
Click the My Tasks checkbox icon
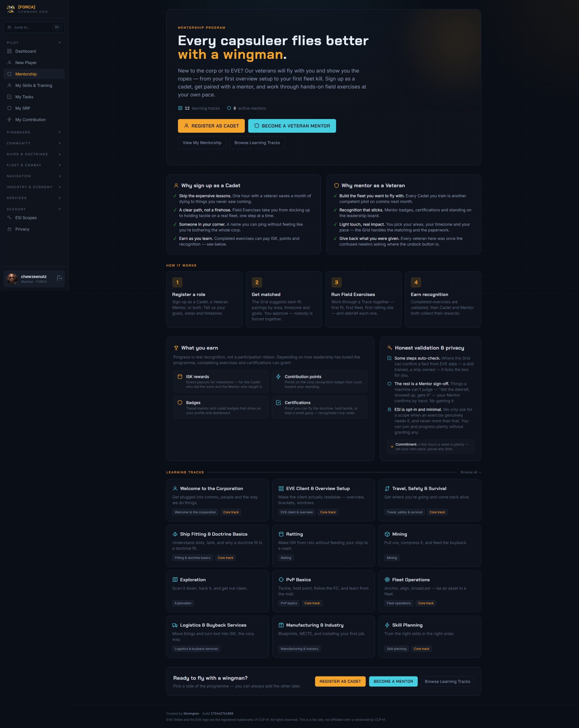click(9, 97)
